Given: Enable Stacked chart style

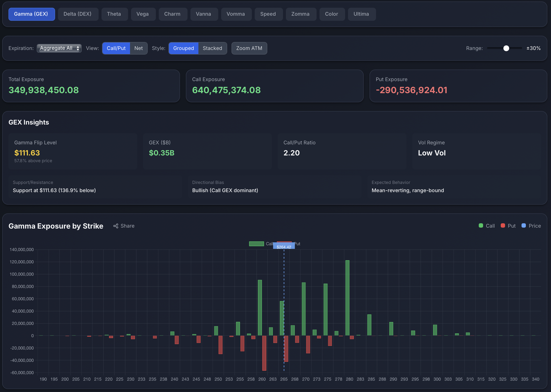Looking at the screenshot, I should pos(212,48).
